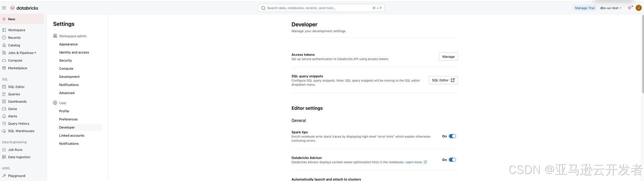The width and height of the screenshot is (644, 181).
Task: Click the Jobs & Pipelines icon
Action: coord(4,53)
